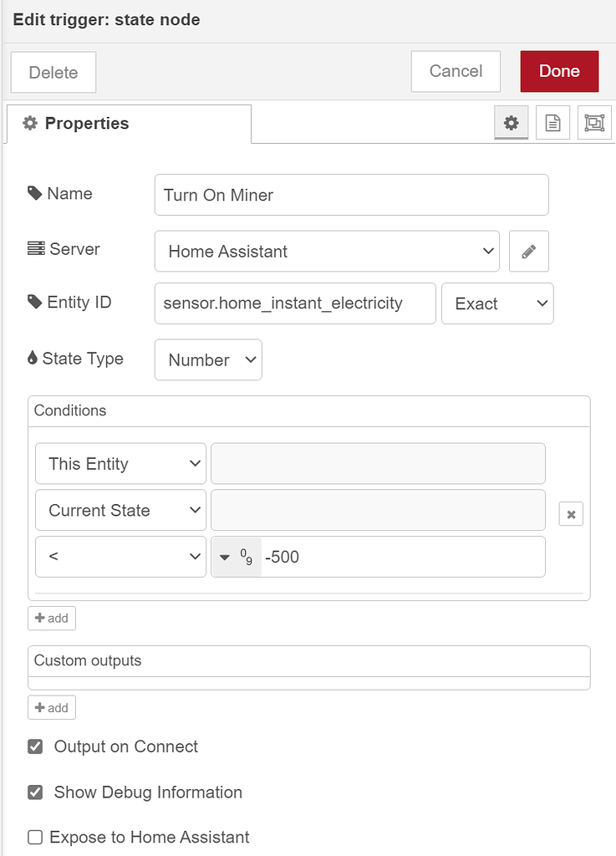This screenshot has height=856, width=616.
Task: Open the Server dropdown showing Home Assistant
Action: tap(326, 251)
